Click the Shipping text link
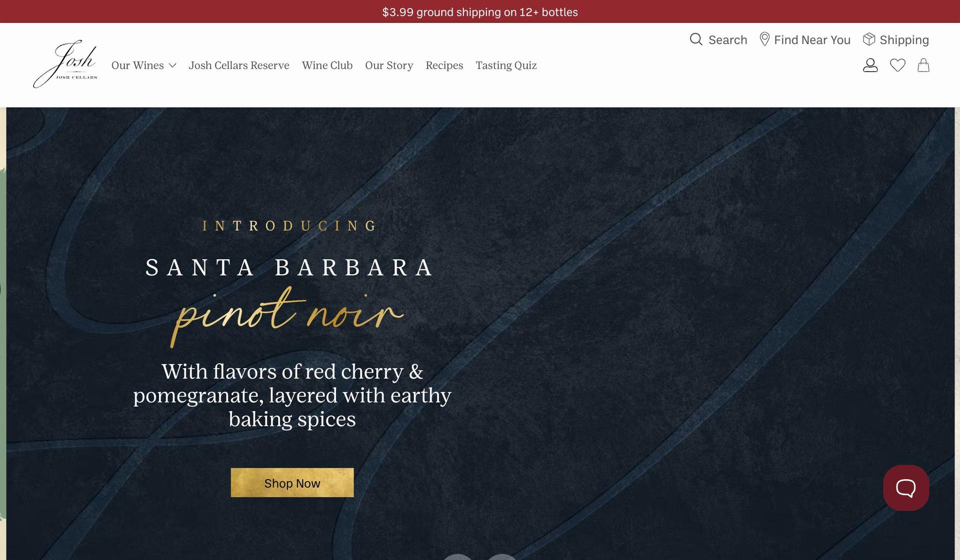 point(904,40)
